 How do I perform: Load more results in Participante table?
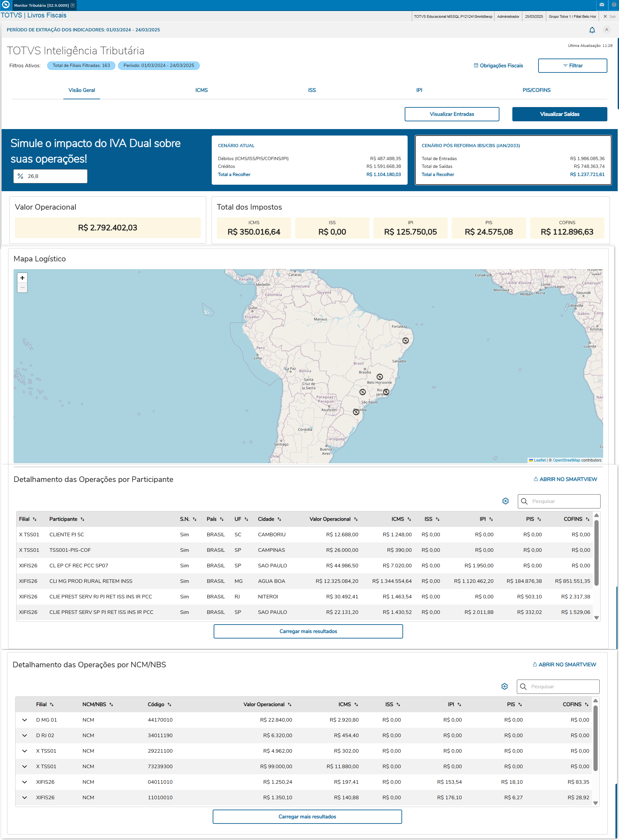pos(308,631)
